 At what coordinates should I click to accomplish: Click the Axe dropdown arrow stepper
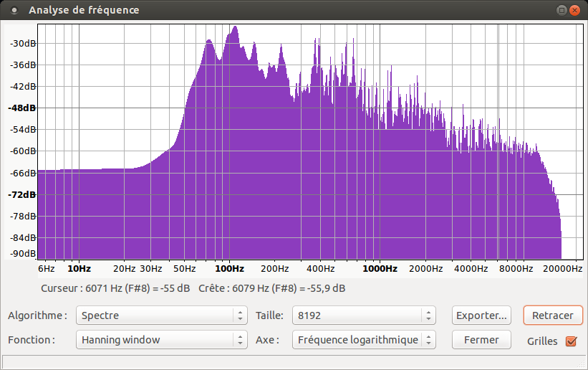pos(428,340)
